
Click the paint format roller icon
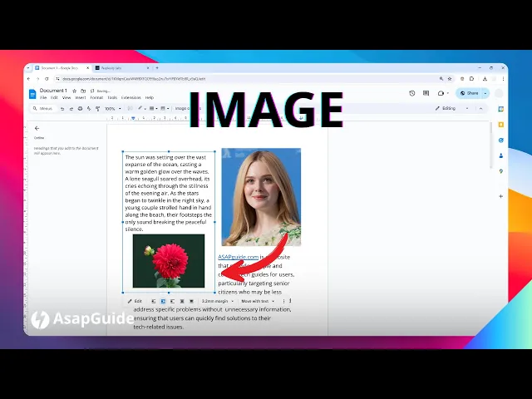[98, 109]
